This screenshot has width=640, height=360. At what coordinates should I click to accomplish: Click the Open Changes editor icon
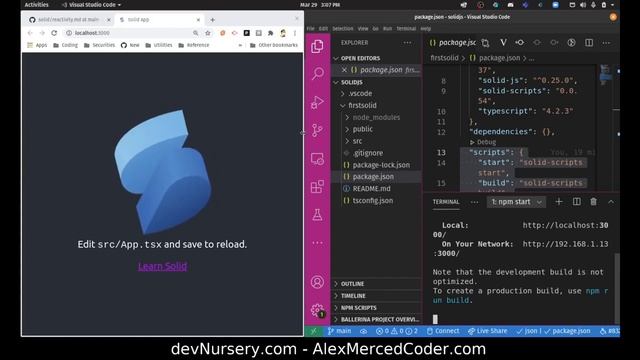[485, 43]
